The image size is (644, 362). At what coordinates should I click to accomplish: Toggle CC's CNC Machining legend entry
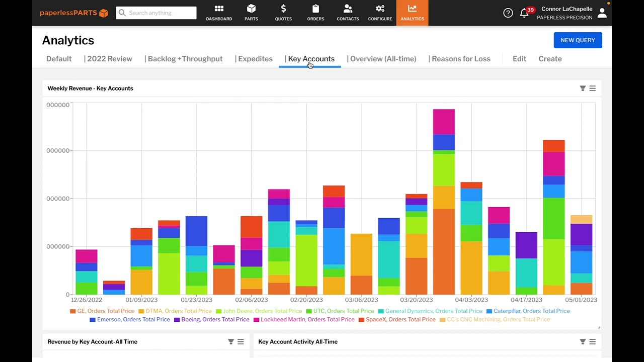[x=495, y=320]
